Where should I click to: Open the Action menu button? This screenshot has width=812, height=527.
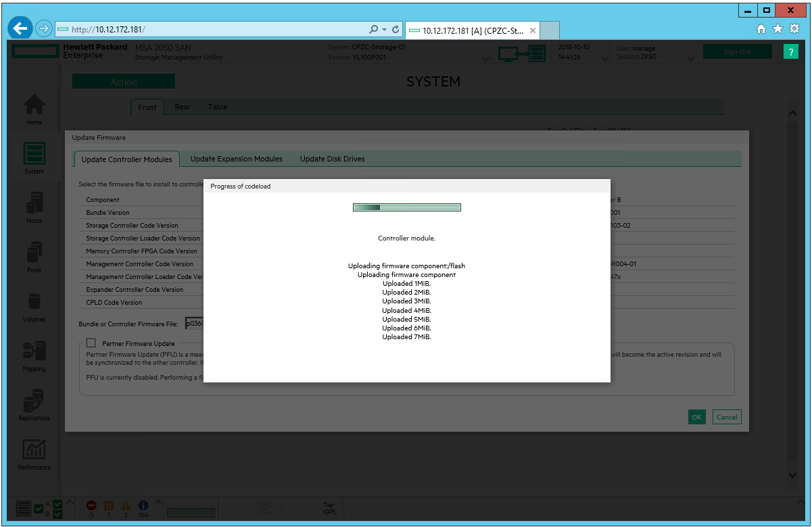(124, 82)
